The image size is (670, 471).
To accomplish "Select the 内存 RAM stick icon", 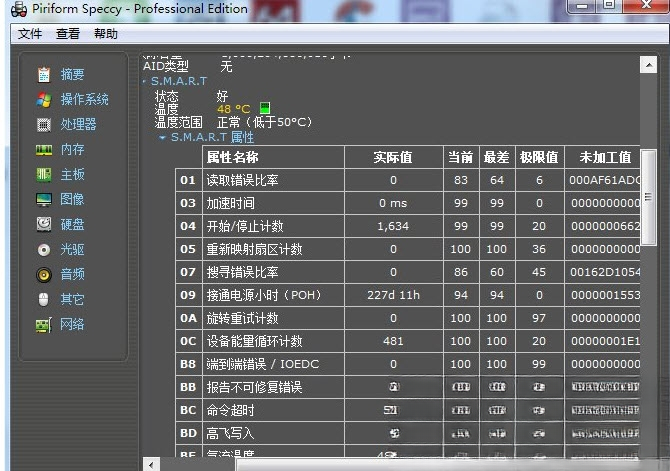I will pyautogui.click(x=44, y=150).
